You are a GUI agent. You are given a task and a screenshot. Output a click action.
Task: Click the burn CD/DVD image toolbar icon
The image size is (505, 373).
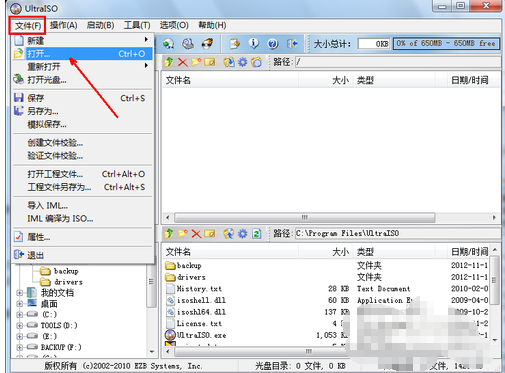tap(208, 44)
